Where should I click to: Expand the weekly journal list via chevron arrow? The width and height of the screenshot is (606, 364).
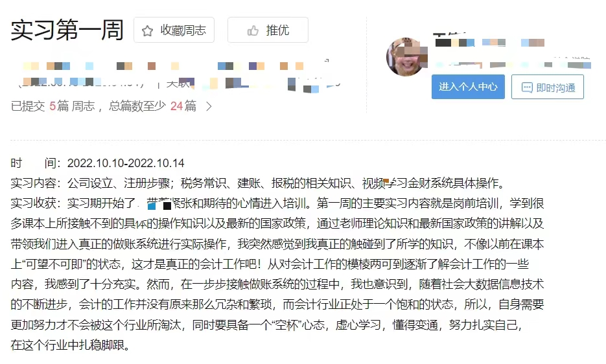point(209,106)
